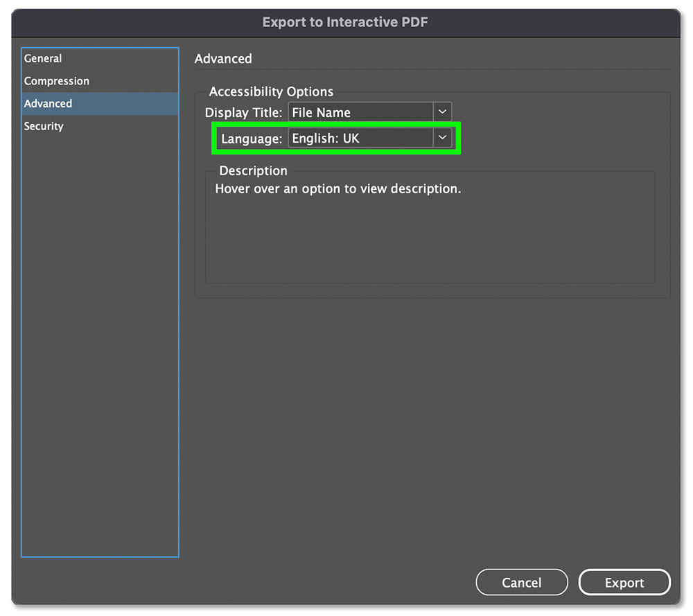The height and width of the screenshot is (616, 693).
Task: Open the Language dropdown chevron
Action: click(x=442, y=138)
